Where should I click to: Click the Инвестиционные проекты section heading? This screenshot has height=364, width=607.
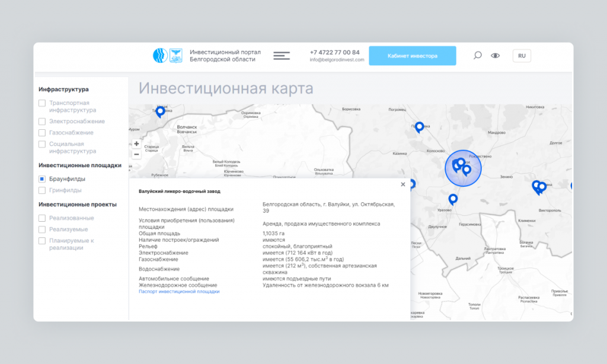[78, 205]
